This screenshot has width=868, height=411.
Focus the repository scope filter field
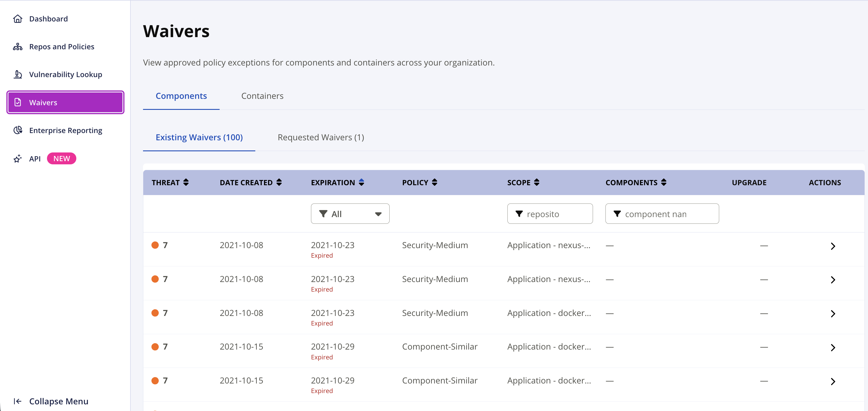click(x=550, y=214)
